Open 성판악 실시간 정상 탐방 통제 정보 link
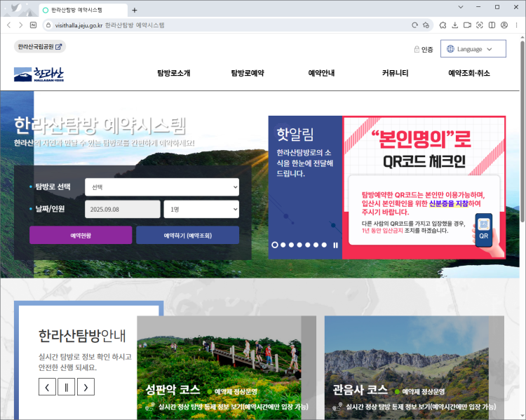Image resolution: width=526 pixels, height=420 pixels. 227,407
